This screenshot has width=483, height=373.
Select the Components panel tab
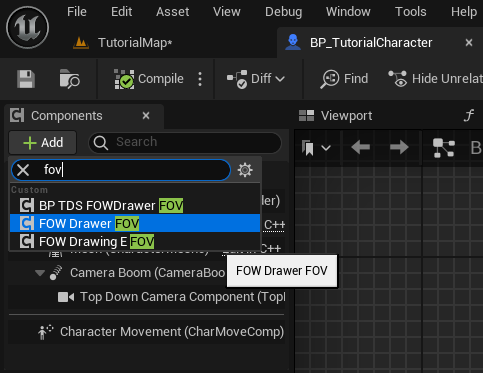pyautogui.click(x=67, y=116)
